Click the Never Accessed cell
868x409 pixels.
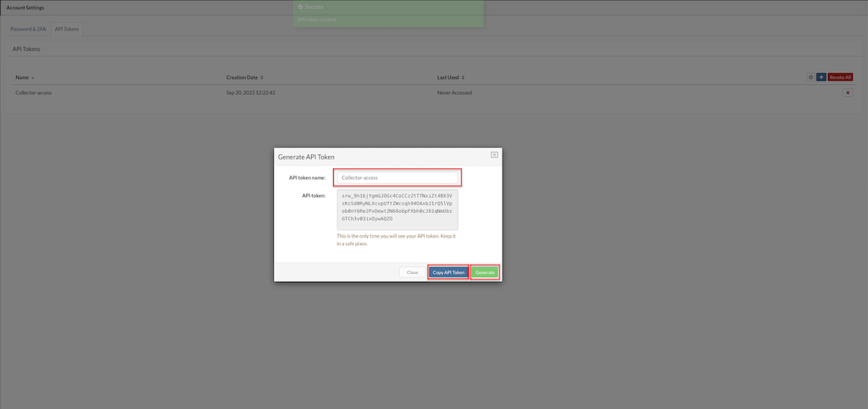455,92
